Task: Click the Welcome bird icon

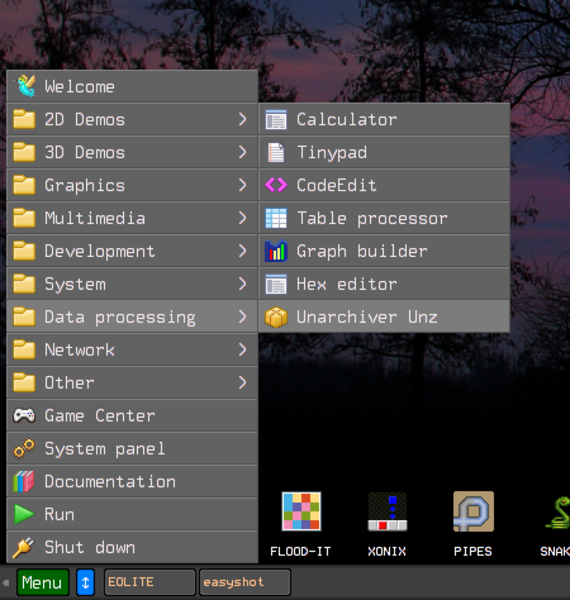Action: [25, 86]
